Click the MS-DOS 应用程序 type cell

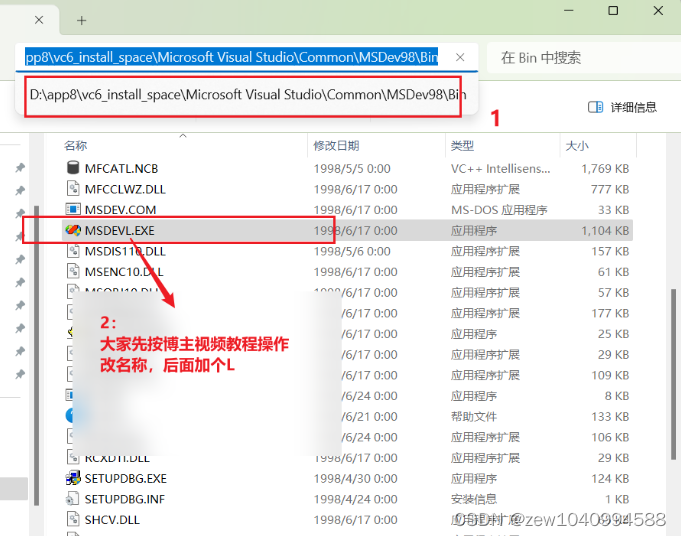[499, 210]
